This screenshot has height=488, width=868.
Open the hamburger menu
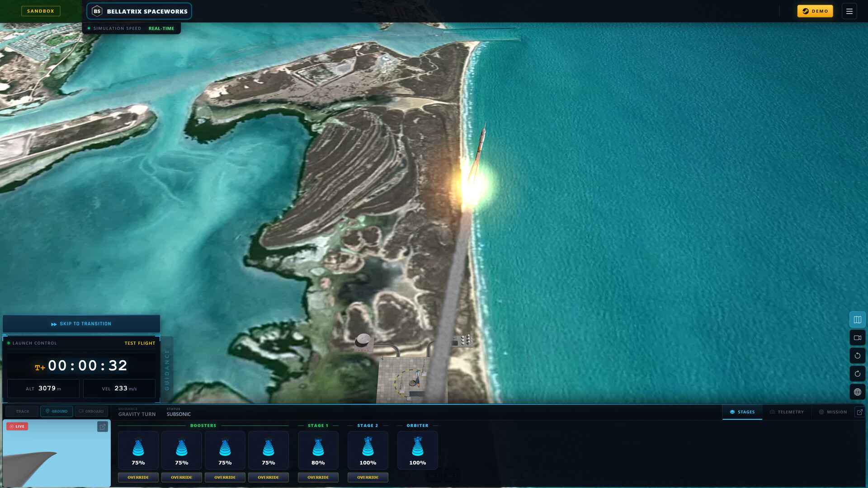[x=849, y=11]
